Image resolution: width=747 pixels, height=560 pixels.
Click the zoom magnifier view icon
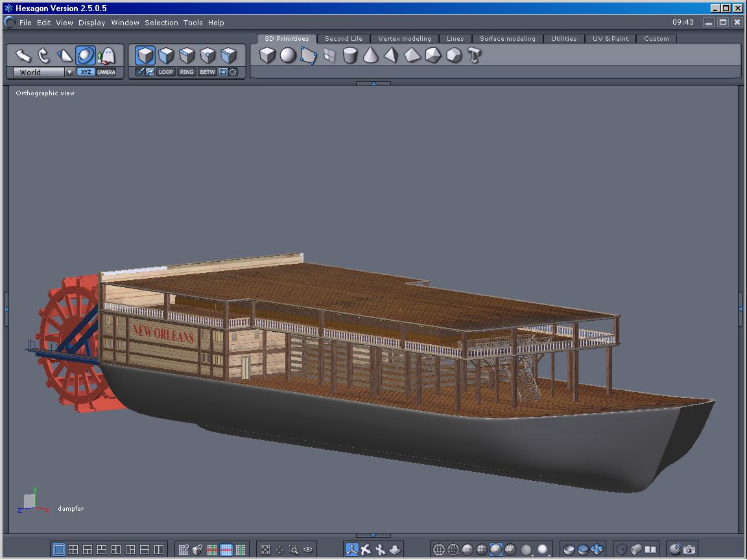coord(294,550)
